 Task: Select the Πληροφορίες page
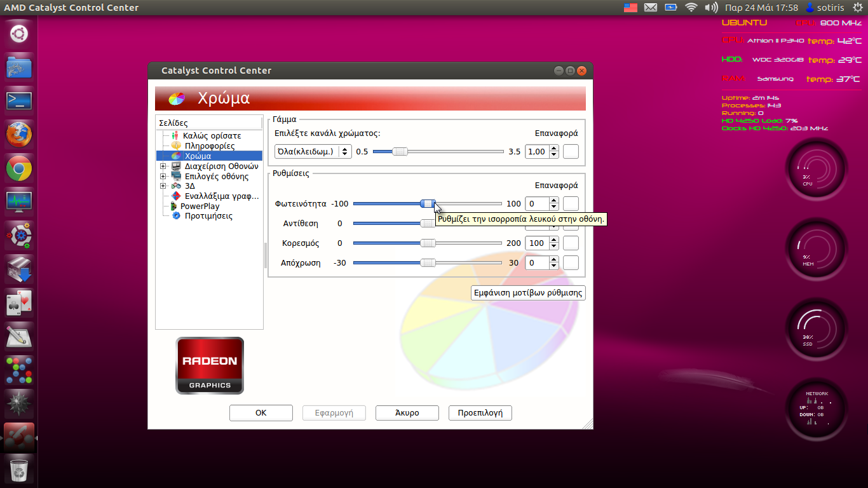[x=209, y=146]
